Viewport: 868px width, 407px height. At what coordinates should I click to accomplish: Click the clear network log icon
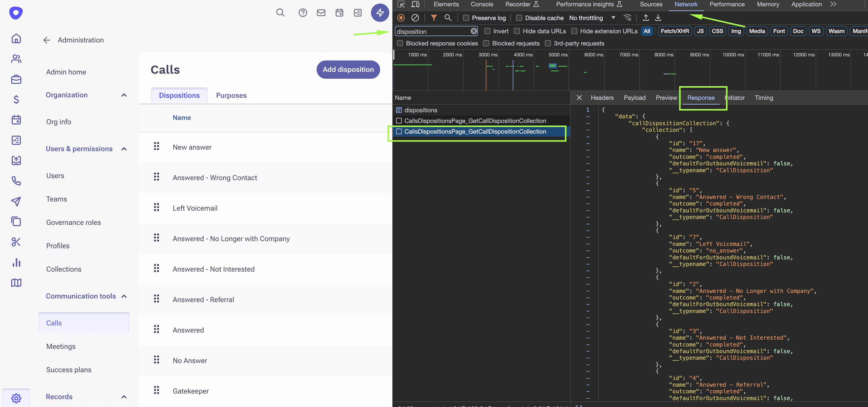click(x=415, y=18)
